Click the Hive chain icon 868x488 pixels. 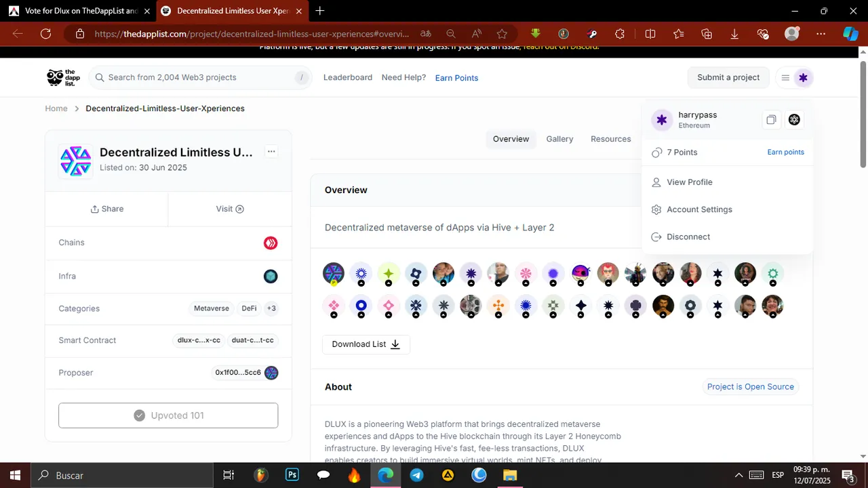(x=271, y=243)
